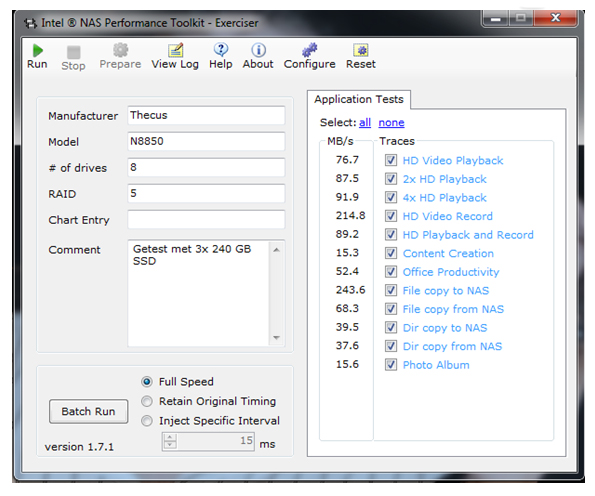Click the Prepare gear icon
This screenshot has height=496, width=595.
coord(120,50)
